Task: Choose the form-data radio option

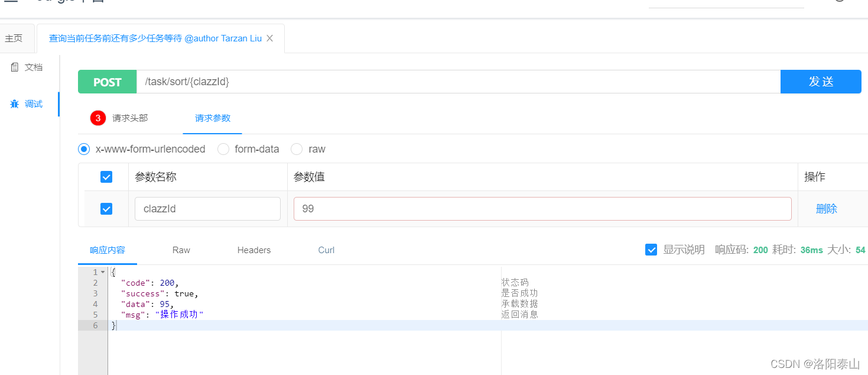Action: click(223, 149)
